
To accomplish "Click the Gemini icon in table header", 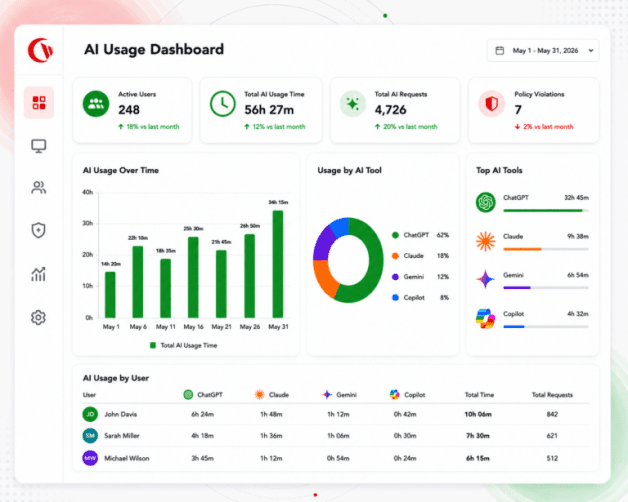I will [327, 395].
